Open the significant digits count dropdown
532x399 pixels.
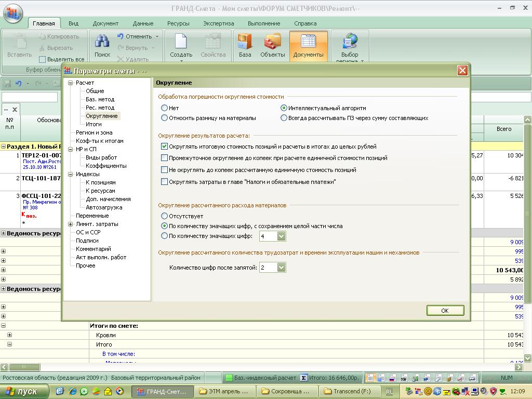pyautogui.click(x=281, y=236)
